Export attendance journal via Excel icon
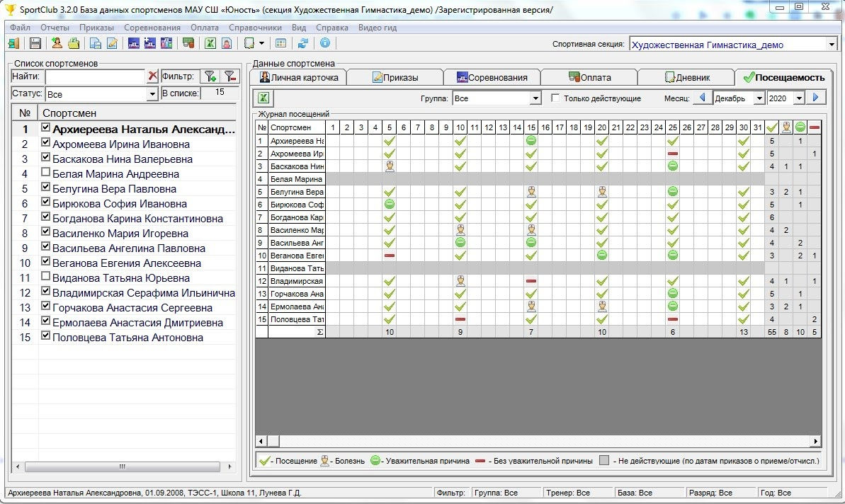The height and width of the screenshot is (504, 845). (262, 98)
